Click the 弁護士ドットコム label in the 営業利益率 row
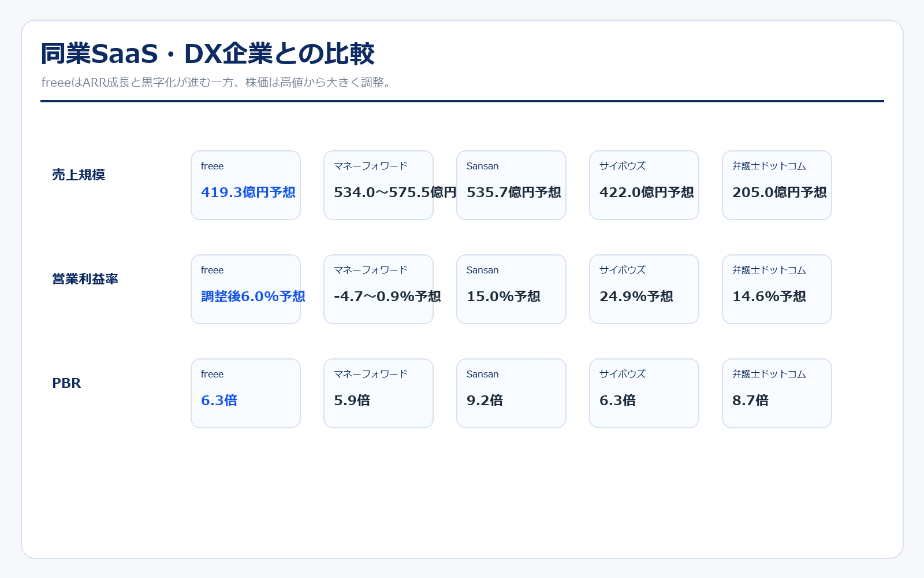 coord(769,270)
